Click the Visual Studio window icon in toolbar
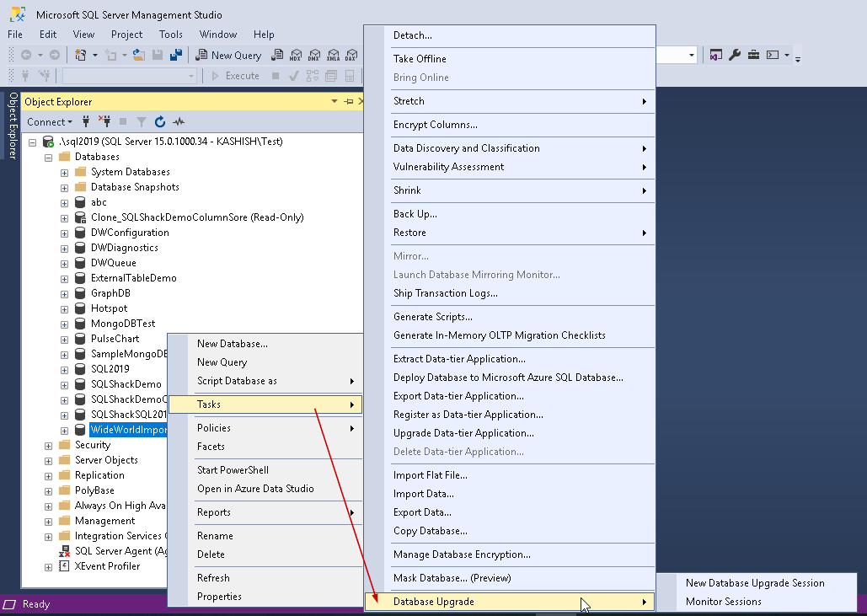This screenshot has height=616, width=867. tap(716, 55)
